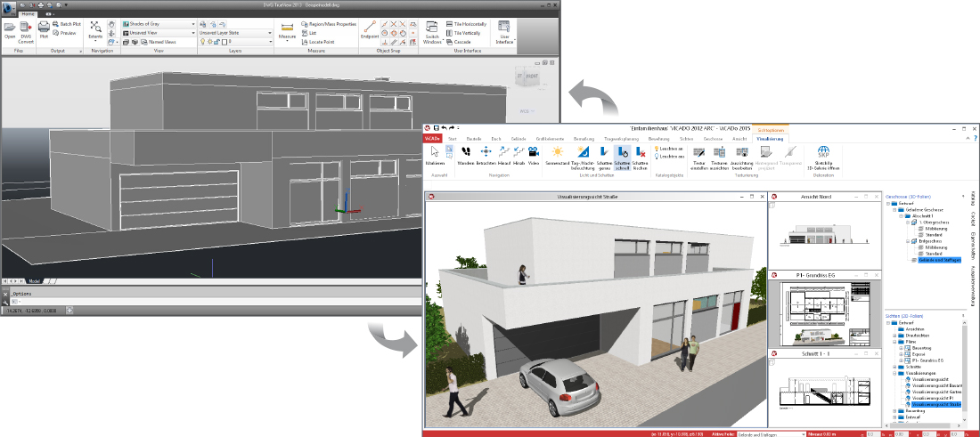The image size is (980, 437).
Task: Launch DWG Convert in DWG TrueView
Action: [26, 32]
